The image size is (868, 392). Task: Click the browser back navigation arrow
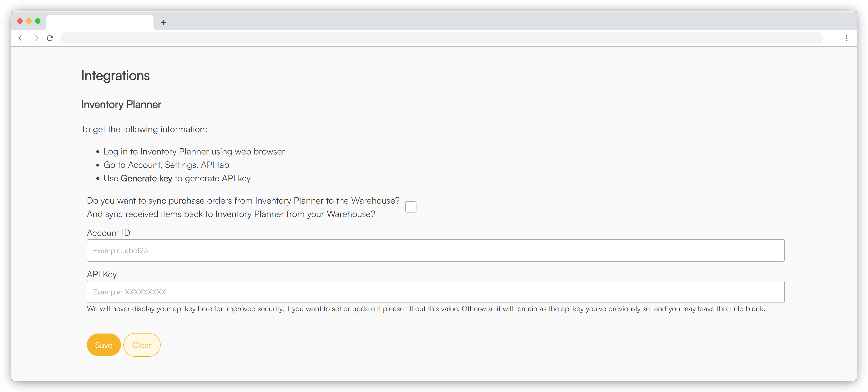coord(21,38)
